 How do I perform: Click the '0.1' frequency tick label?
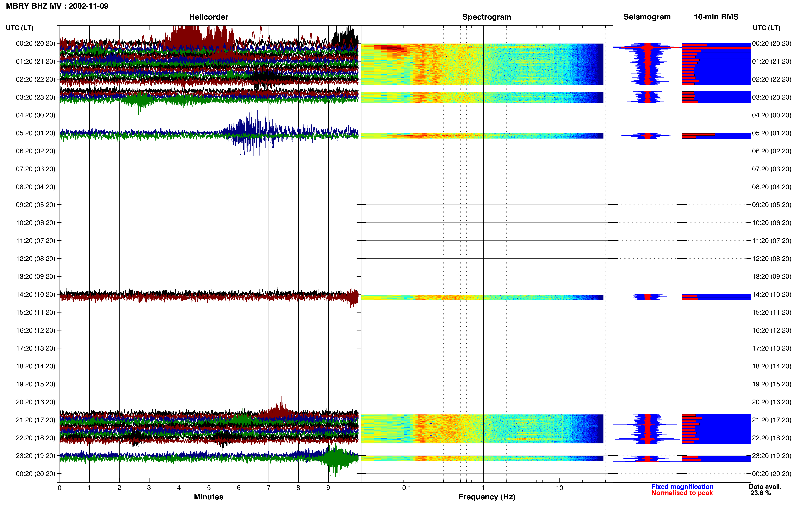407,488
